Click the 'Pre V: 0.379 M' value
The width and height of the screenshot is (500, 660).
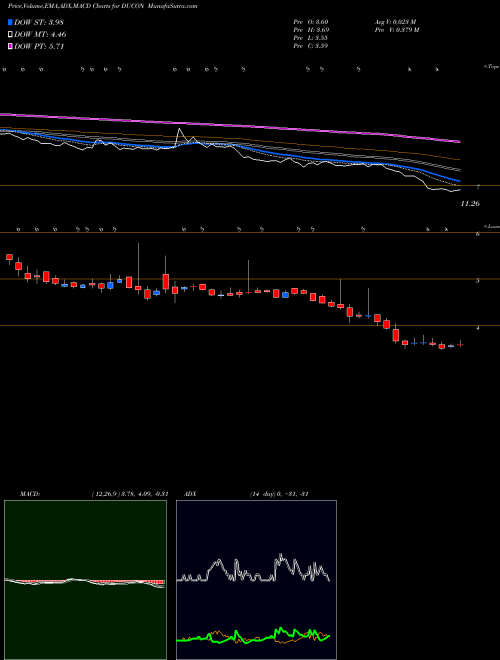397,30
